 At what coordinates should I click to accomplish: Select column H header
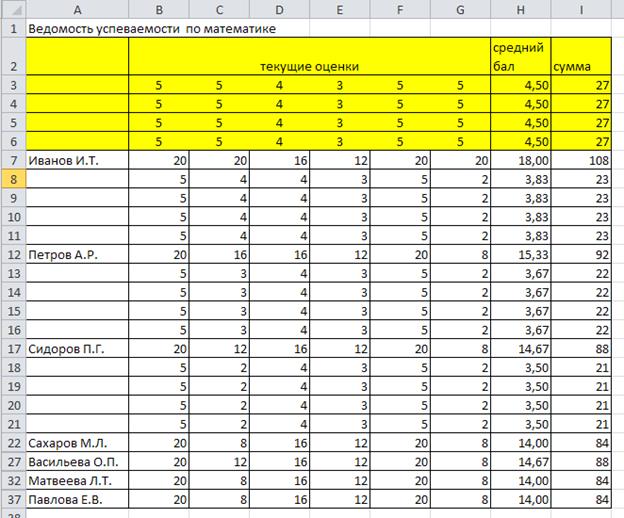[x=521, y=10]
